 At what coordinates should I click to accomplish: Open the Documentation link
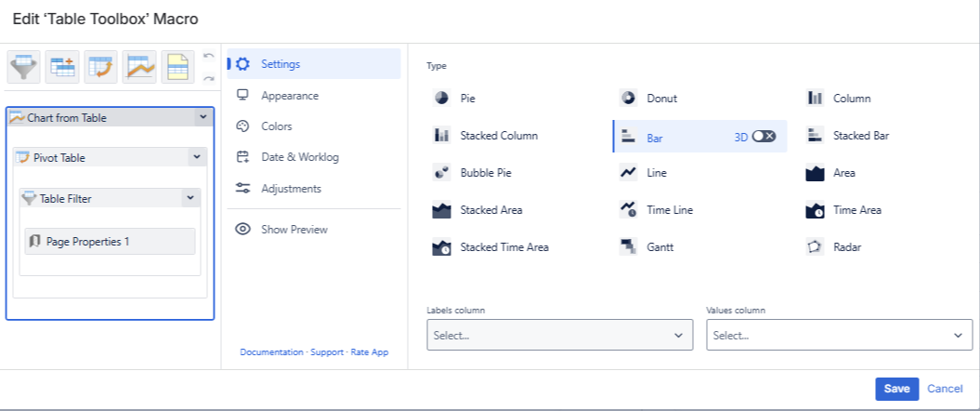click(x=272, y=352)
